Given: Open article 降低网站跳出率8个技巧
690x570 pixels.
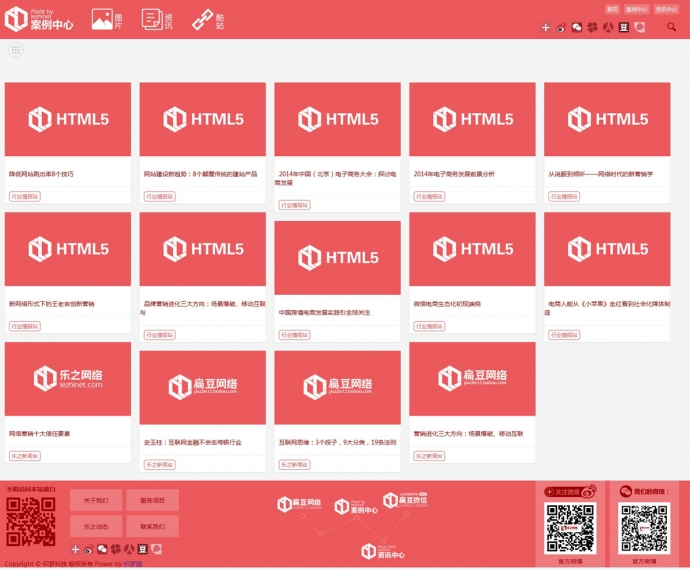Looking at the screenshot, I should point(41,174).
